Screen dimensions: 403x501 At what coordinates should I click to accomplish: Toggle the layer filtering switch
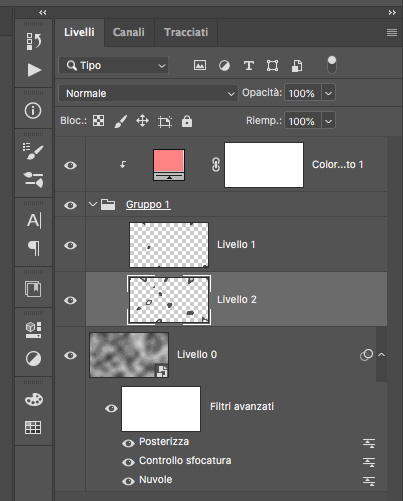(x=332, y=65)
